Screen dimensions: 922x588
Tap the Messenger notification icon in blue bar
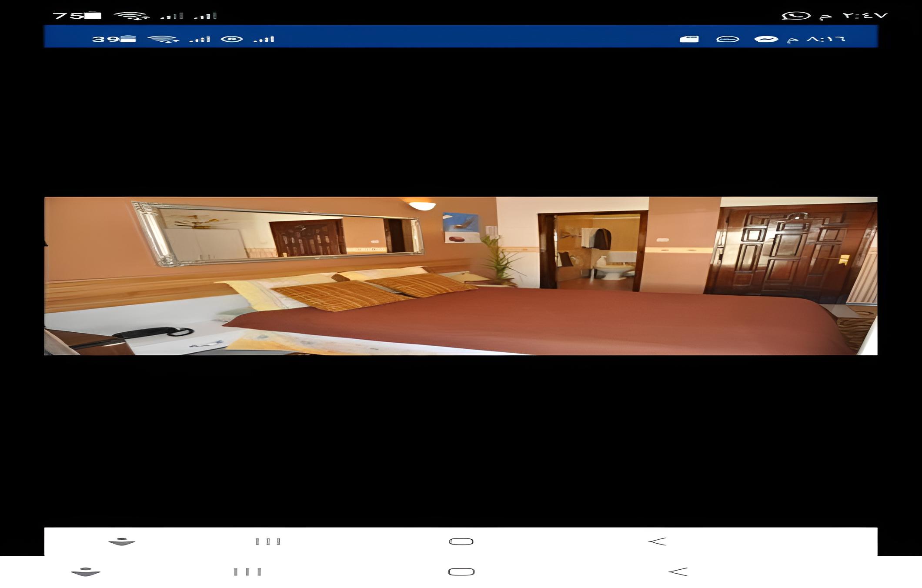(x=766, y=39)
